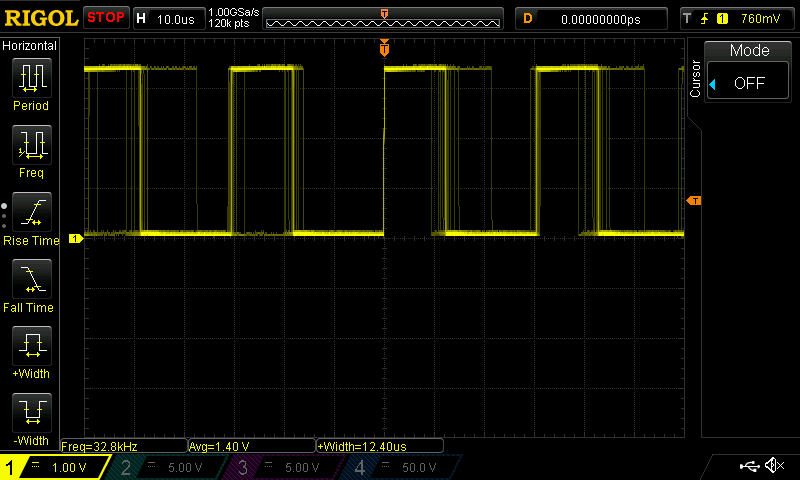The width and height of the screenshot is (800, 480).
Task: Select channel 1 at 1.00 V
Action: (x=55, y=467)
